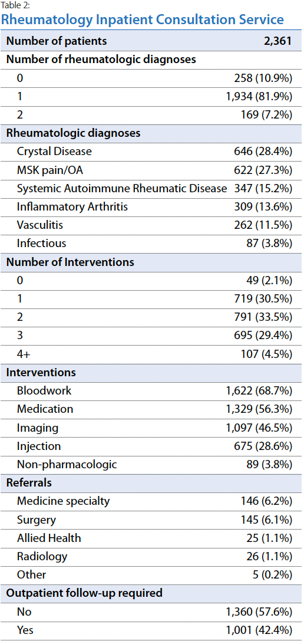Click the Infectious diagnosis row
Screen dimensions: 304x644
(152, 244)
